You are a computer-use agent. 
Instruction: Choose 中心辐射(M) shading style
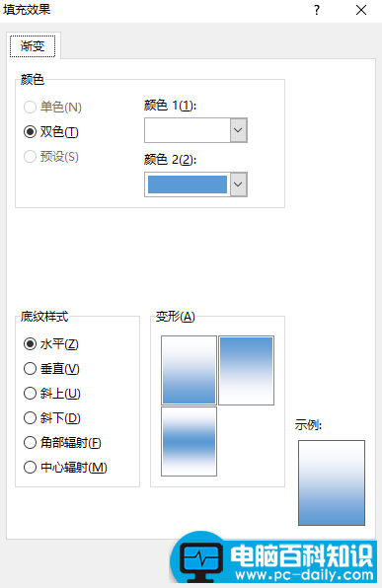(65, 468)
